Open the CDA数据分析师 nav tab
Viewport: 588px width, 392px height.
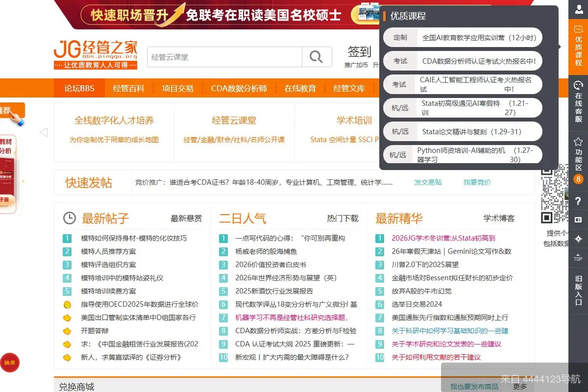click(239, 88)
